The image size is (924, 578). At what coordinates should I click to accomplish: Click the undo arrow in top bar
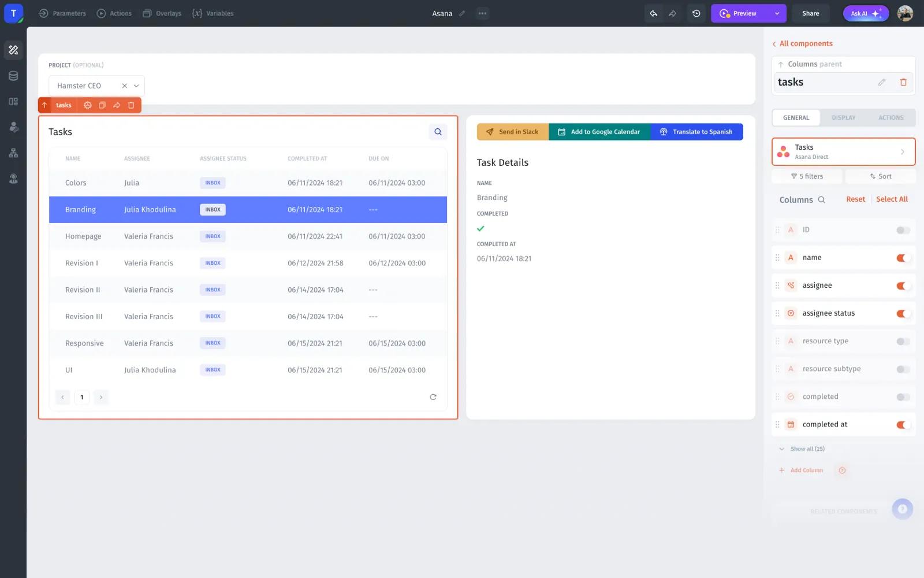coord(653,13)
